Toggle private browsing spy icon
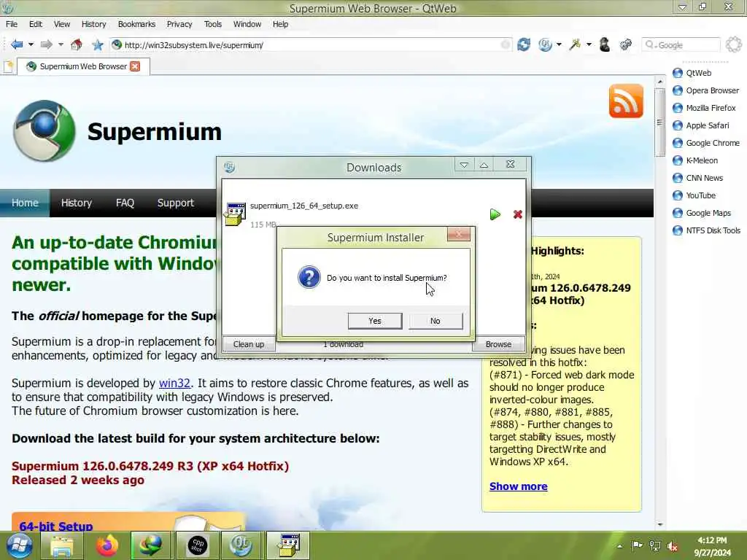 tap(605, 44)
